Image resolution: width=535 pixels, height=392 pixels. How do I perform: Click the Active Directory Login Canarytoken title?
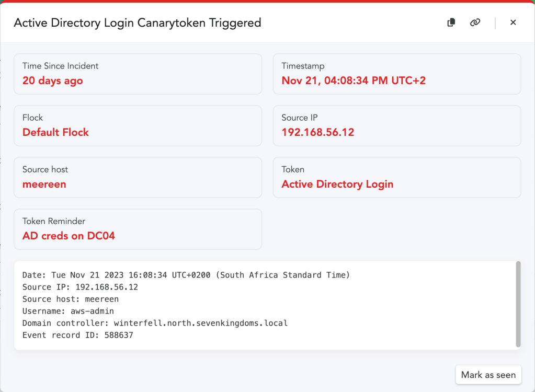(137, 23)
